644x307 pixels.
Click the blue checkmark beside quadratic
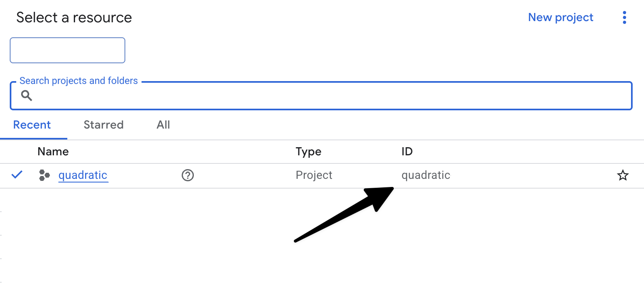(17, 175)
